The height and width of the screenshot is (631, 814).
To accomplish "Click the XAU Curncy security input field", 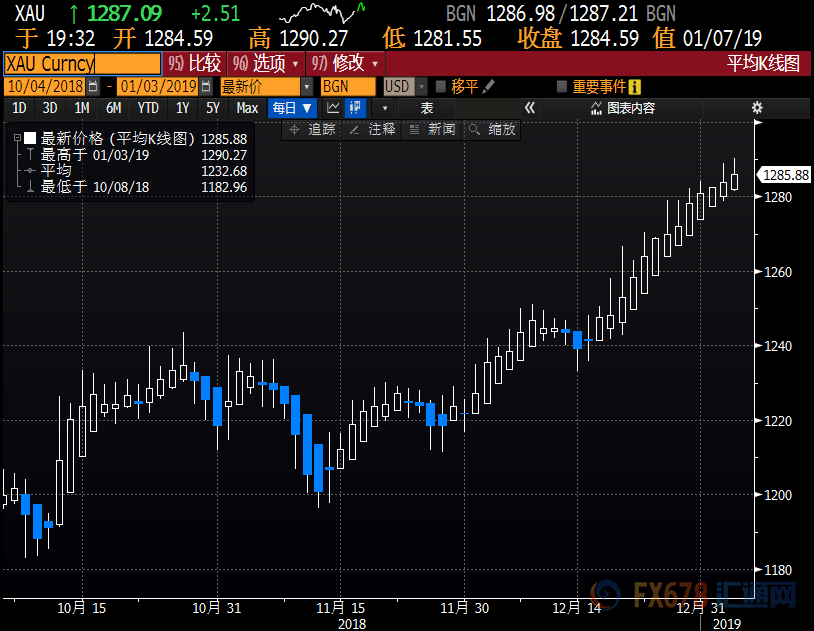I will point(81,63).
